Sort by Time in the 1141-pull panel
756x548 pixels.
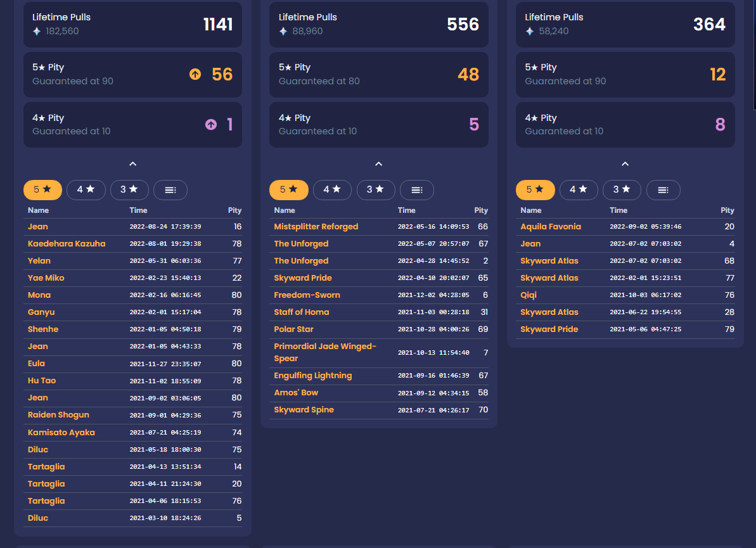138,210
